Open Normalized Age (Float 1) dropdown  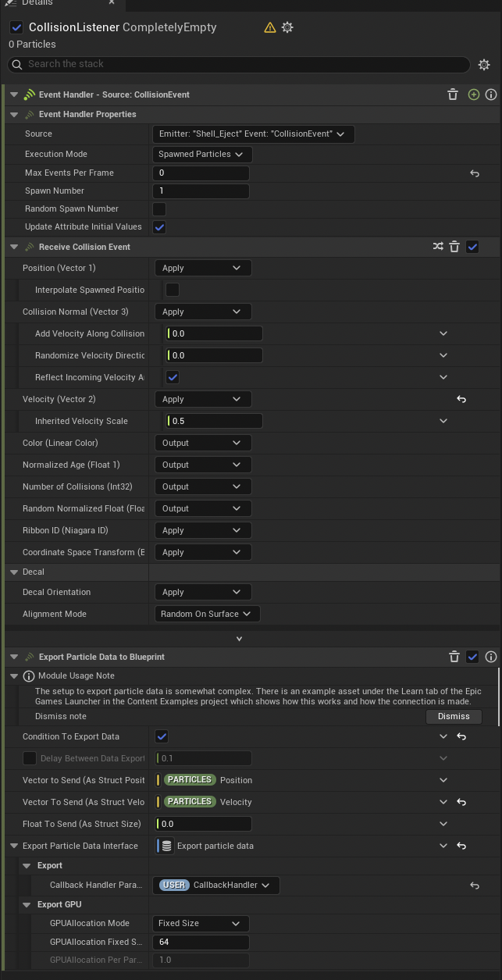click(x=203, y=465)
